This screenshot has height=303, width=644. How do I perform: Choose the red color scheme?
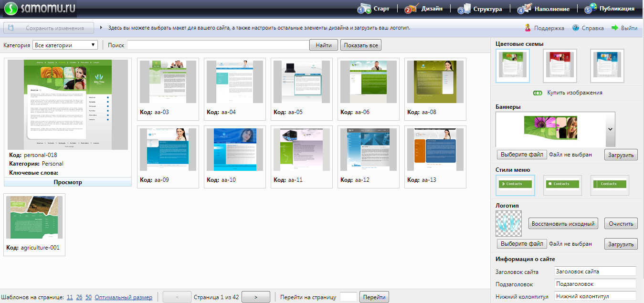560,66
